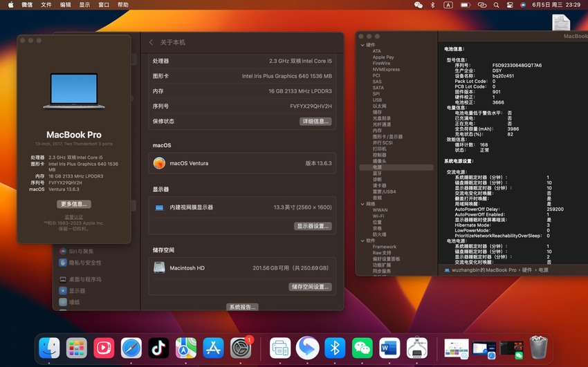Viewport: 588px width, 367px height.
Task: Open WeChat from the dock
Action: pyautogui.click(x=362, y=348)
